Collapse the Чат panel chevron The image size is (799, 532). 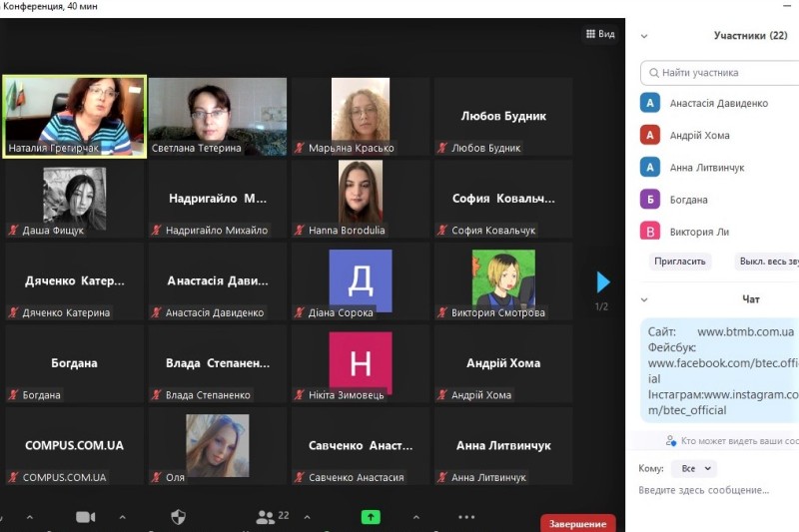pyautogui.click(x=644, y=299)
